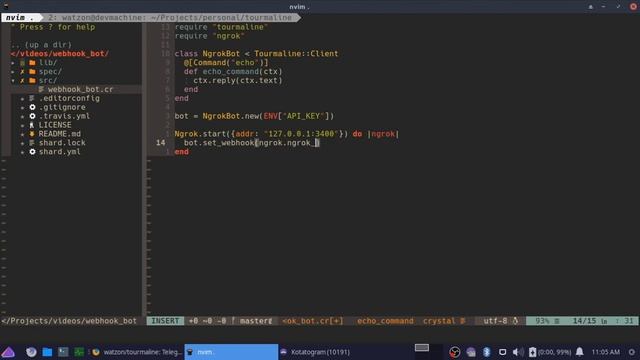Image resolution: width=640 pixels, height=360 pixels.
Task: Click the purple chat tray icon
Action: 471,352
